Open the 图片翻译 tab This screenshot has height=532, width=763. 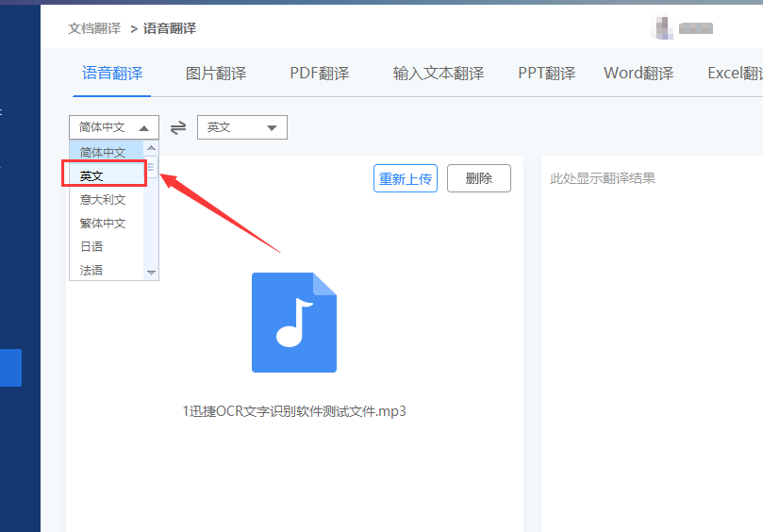(x=216, y=74)
